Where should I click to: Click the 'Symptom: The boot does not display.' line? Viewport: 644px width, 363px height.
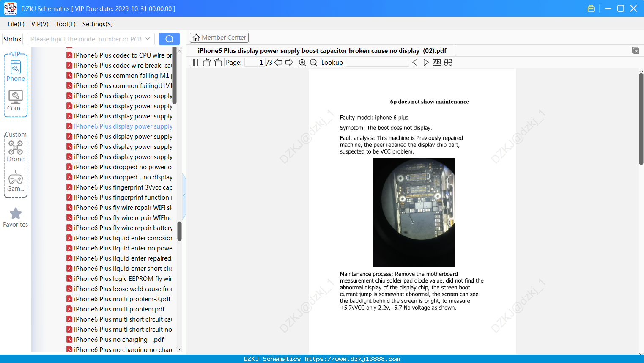point(386,128)
